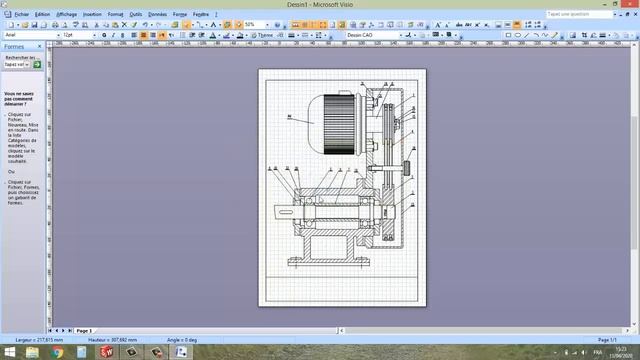The width and height of the screenshot is (640, 360).
Task: Select the Ellipse drawing tool
Action: click(x=518, y=35)
